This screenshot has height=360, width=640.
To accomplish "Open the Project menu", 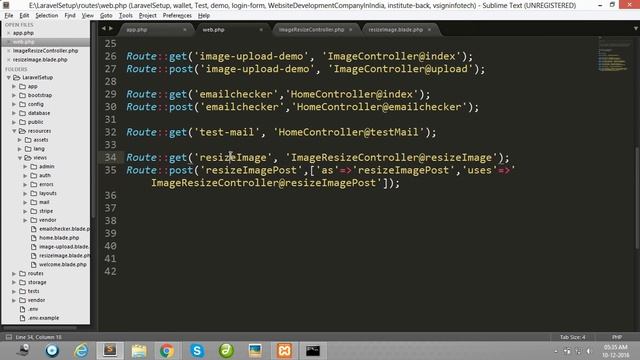I will 147,16.
